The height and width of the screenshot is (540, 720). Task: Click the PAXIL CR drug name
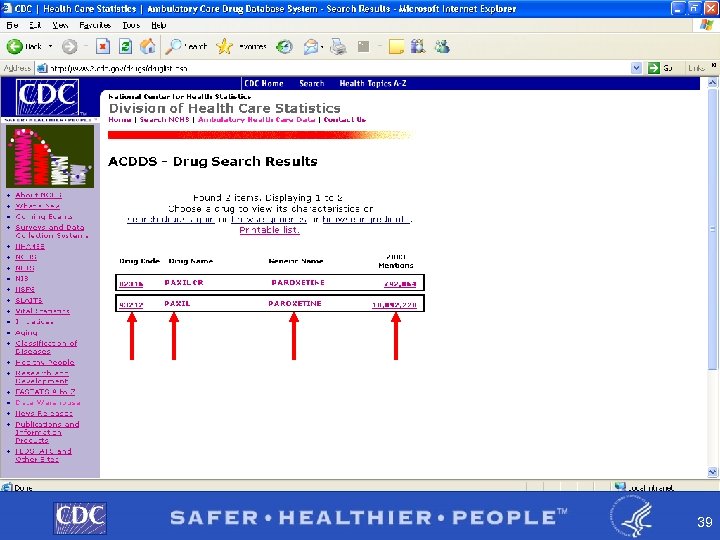(x=184, y=282)
